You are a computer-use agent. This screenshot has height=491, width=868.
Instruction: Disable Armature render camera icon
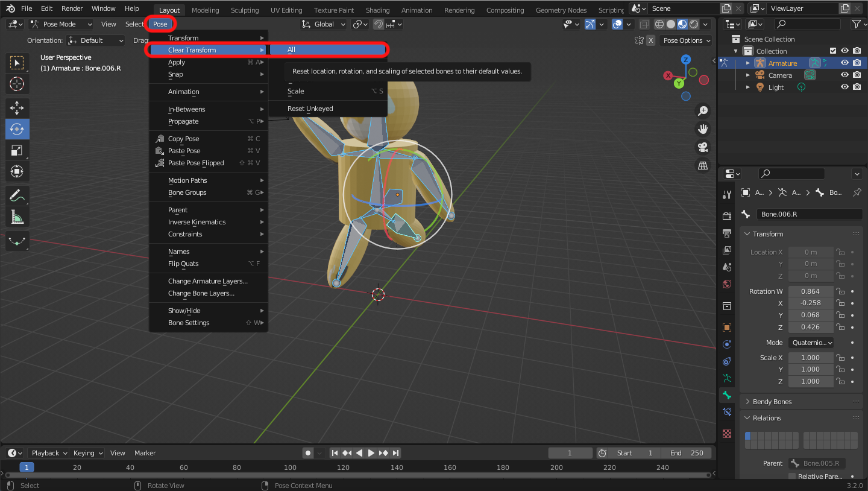[x=856, y=63]
